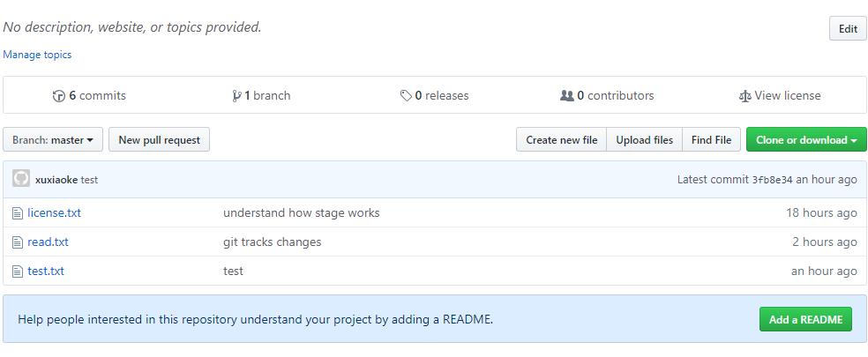Click the green Add a README button
The height and width of the screenshot is (357, 868).
click(x=805, y=319)
